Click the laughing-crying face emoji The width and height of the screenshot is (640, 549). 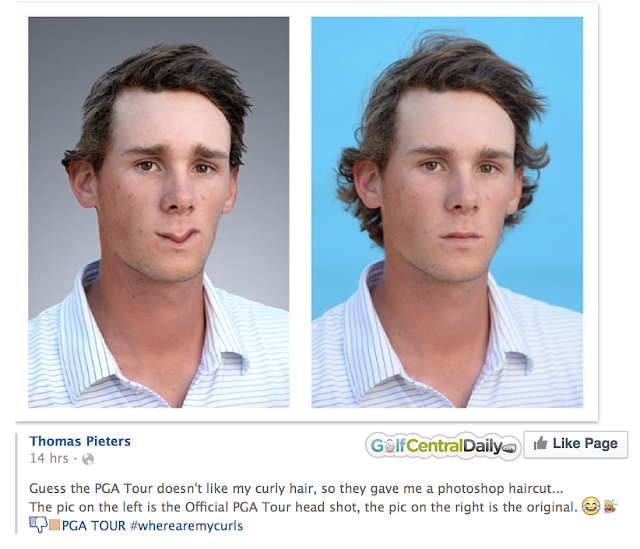[x=591, y=506]
